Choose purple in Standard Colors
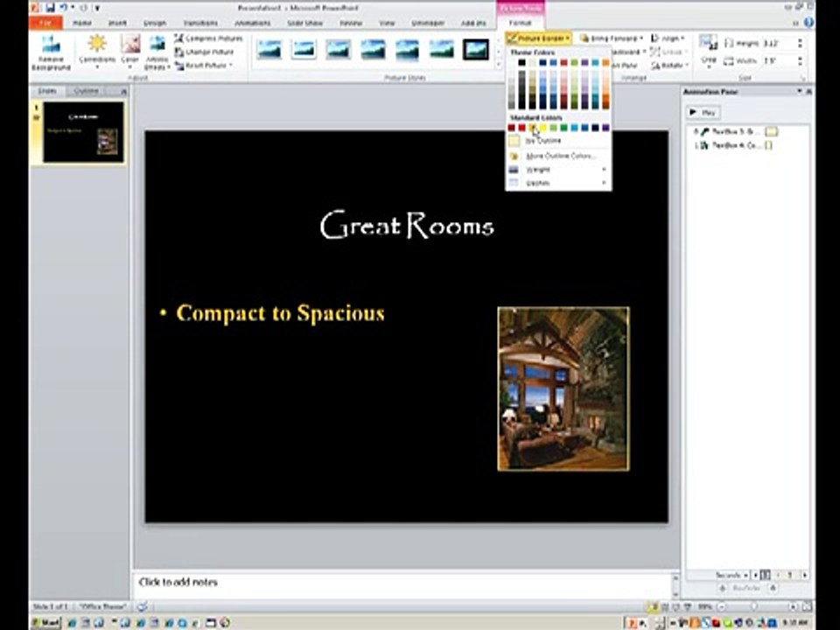The height and width of the screenshot is (630, 840). 605,128
